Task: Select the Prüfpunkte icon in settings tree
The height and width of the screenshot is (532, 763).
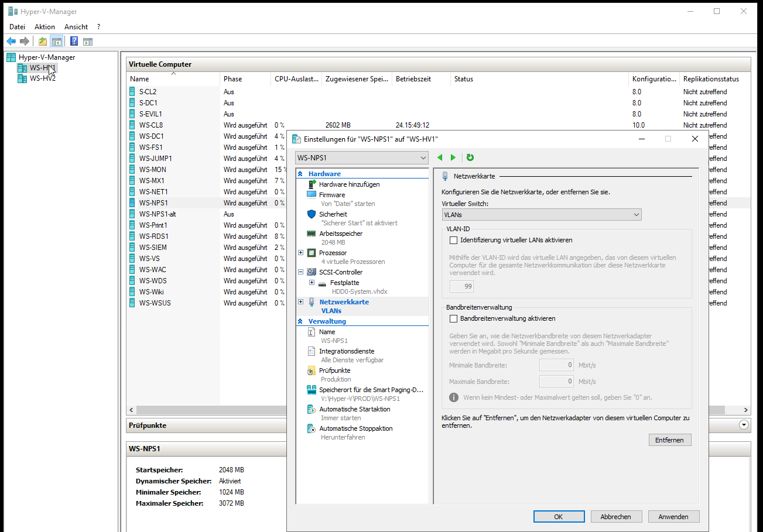Action: tap(312, 370)
